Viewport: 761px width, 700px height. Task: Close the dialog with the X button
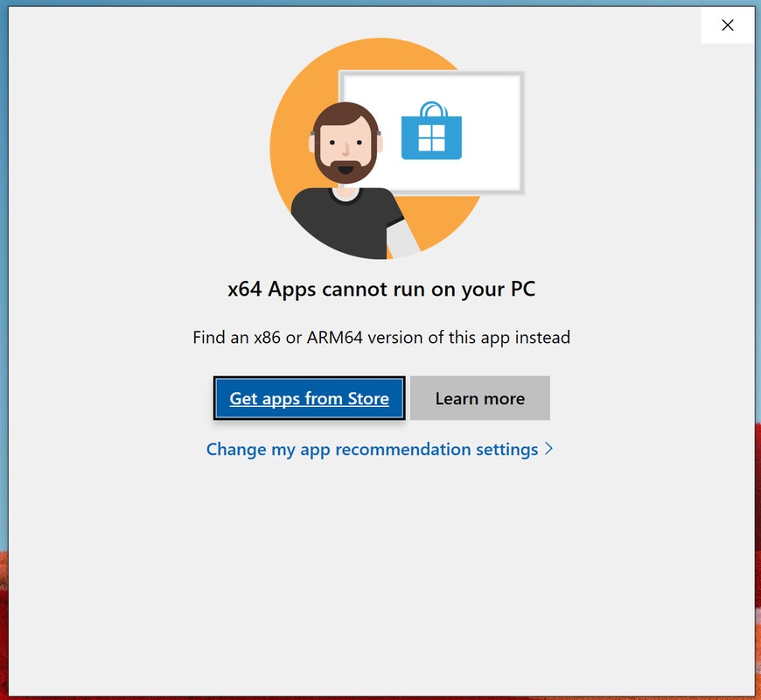click(x=727, y=25)
